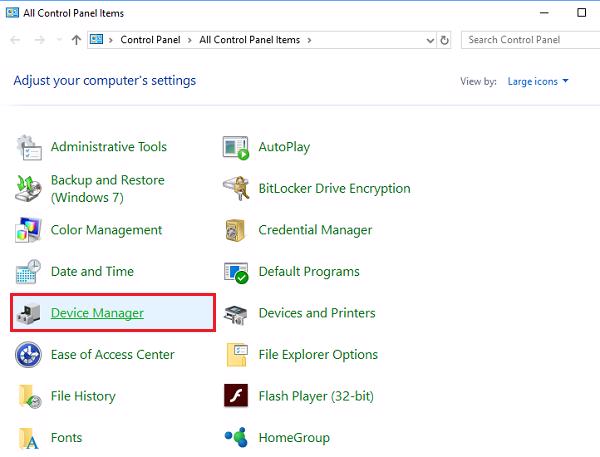The image size is (600, 457).
Task: Open recent locations dropdown arrow
Action: [x=59, y=40]
